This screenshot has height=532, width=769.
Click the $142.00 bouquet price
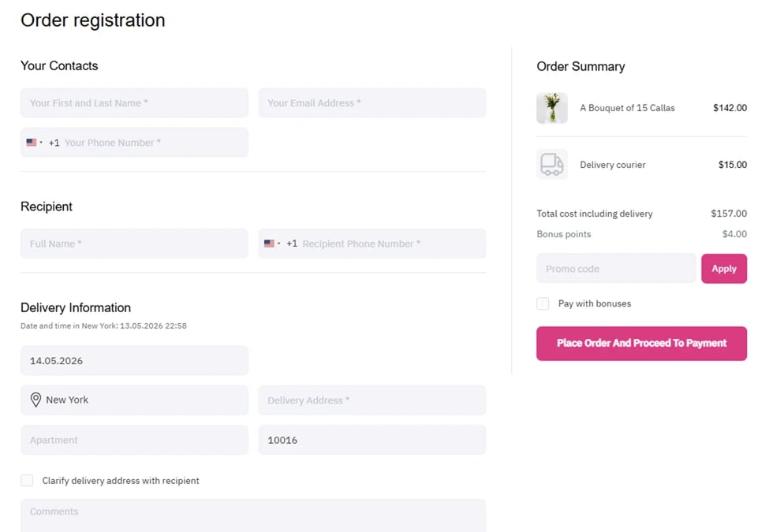[x=730, y=108]
